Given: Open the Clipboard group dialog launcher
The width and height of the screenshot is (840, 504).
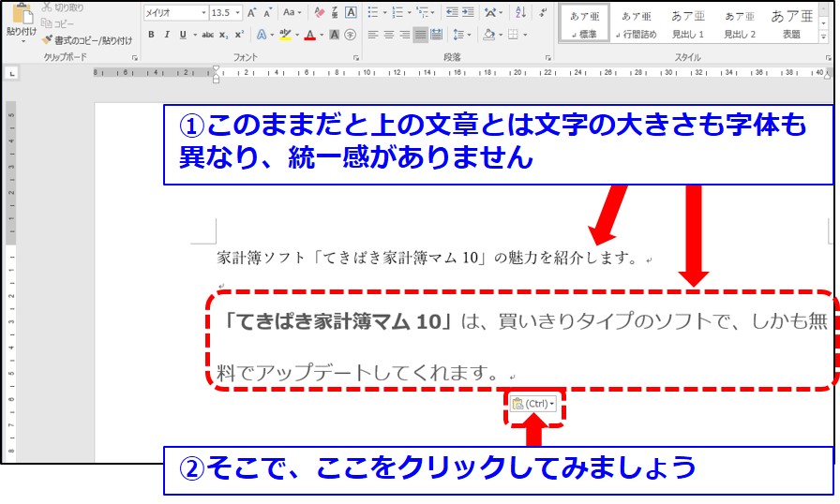Looking at the screenshot, I should [134, 57].
